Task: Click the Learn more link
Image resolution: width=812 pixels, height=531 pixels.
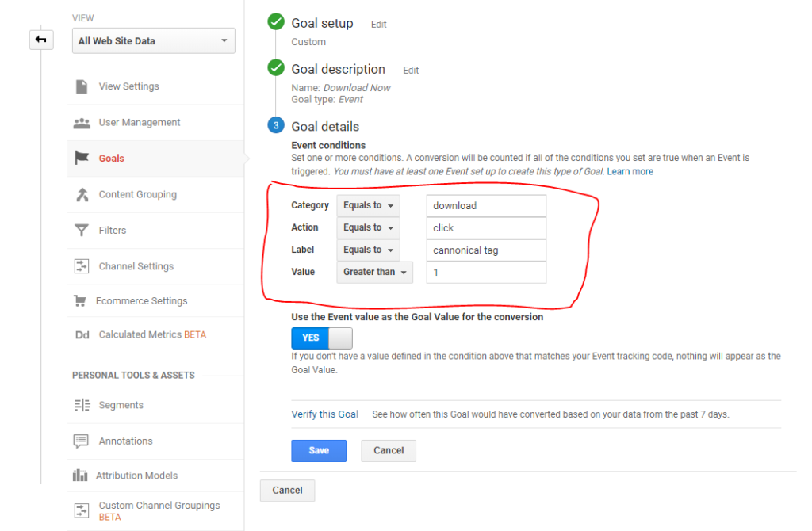Action: [630, 171]
